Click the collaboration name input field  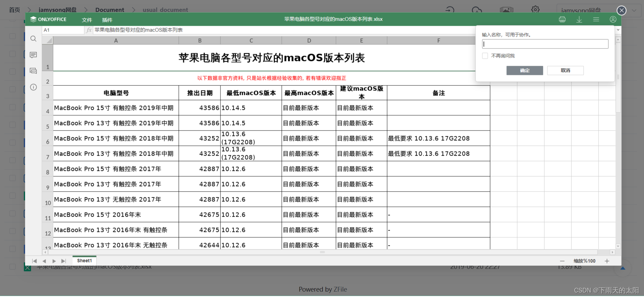(x=545, y=44)
